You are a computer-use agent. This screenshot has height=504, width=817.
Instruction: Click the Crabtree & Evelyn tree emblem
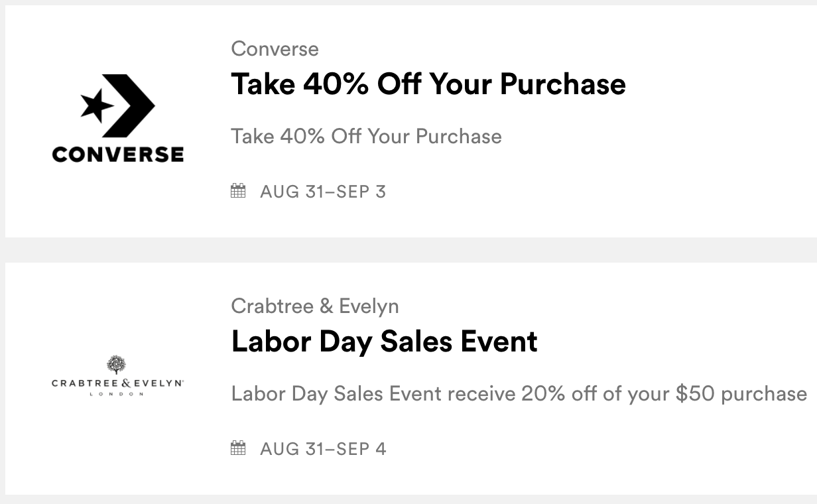click(117, 364)
